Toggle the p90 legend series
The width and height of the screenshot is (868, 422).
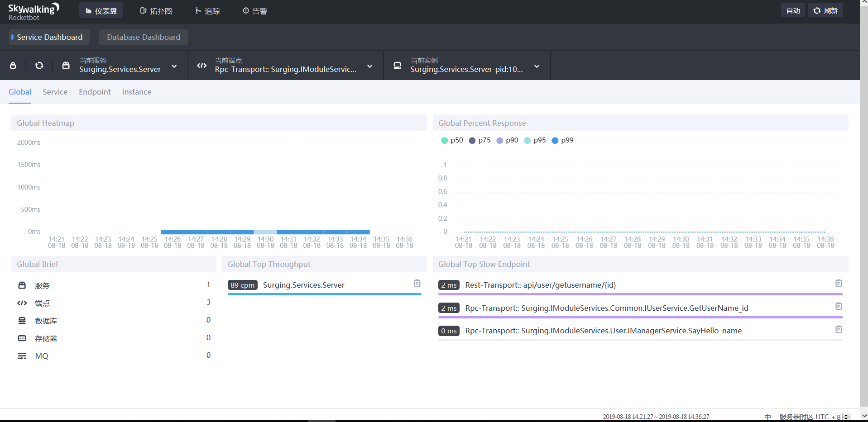point(507,140)
